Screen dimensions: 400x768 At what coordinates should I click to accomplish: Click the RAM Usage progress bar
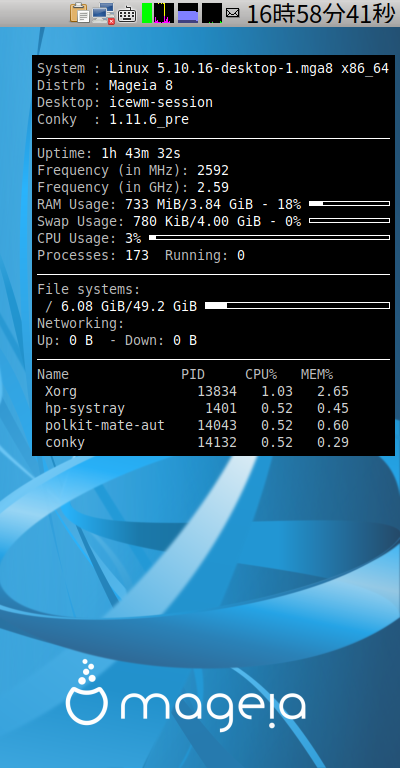coord(349,203)
